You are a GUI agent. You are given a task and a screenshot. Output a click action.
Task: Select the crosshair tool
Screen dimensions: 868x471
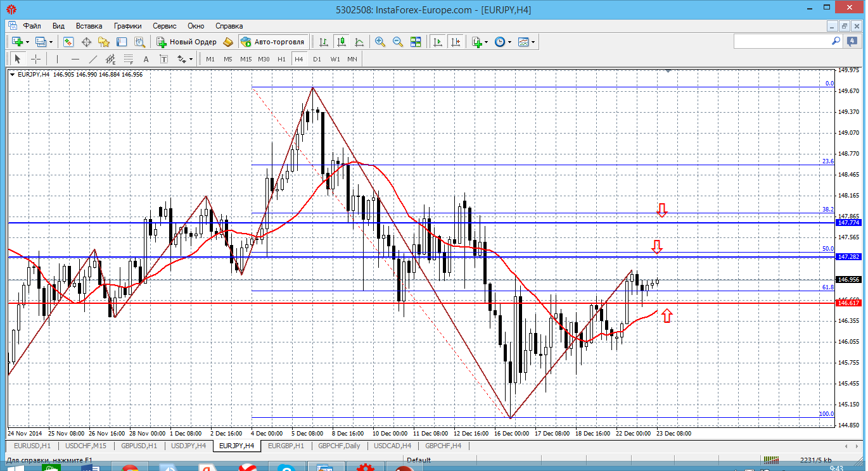[x=36, y=59]
